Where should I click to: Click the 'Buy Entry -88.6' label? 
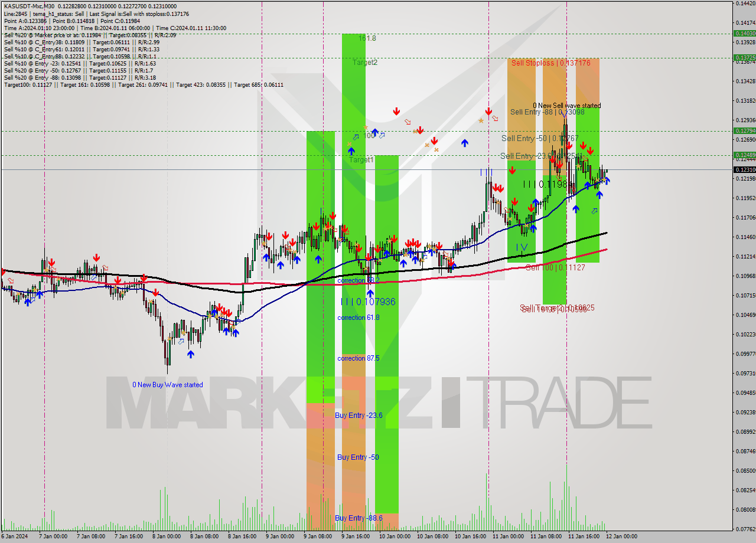click(359, 518)
